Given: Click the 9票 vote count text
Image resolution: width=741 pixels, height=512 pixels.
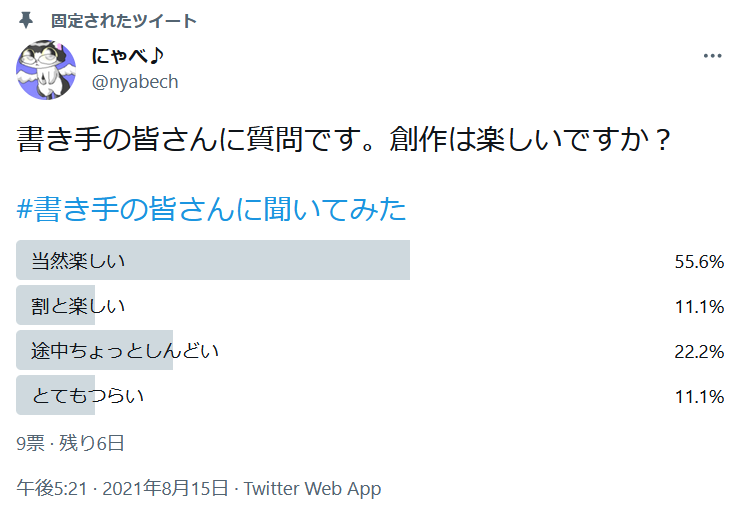Looking at the screenshot, I should pyautogui.click(x=32, y=443).
